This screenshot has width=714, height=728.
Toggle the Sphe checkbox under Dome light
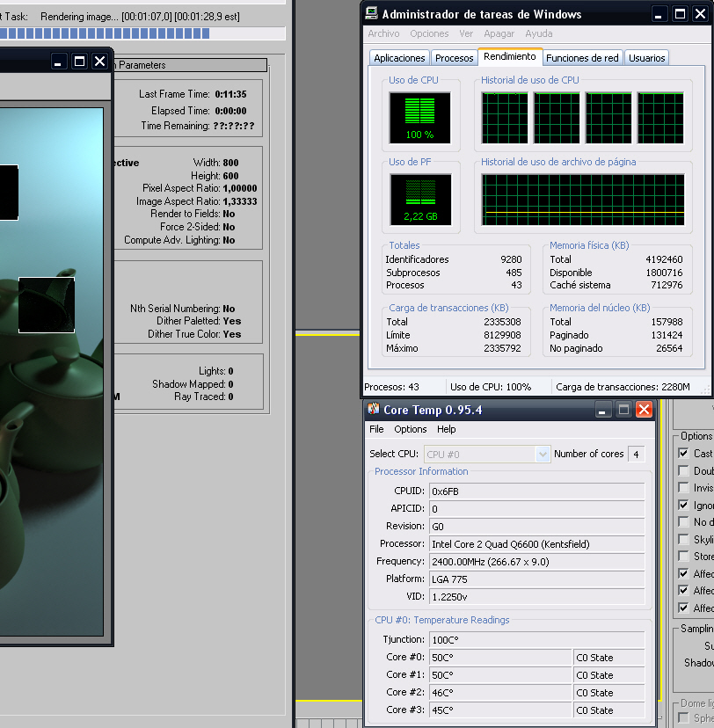click(x=683, y=717)
